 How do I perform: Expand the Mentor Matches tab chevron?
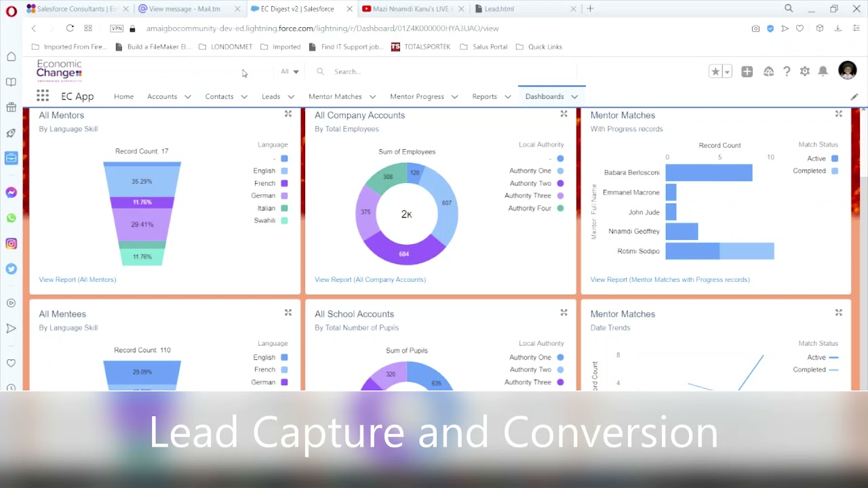click(x=372, y=97)
